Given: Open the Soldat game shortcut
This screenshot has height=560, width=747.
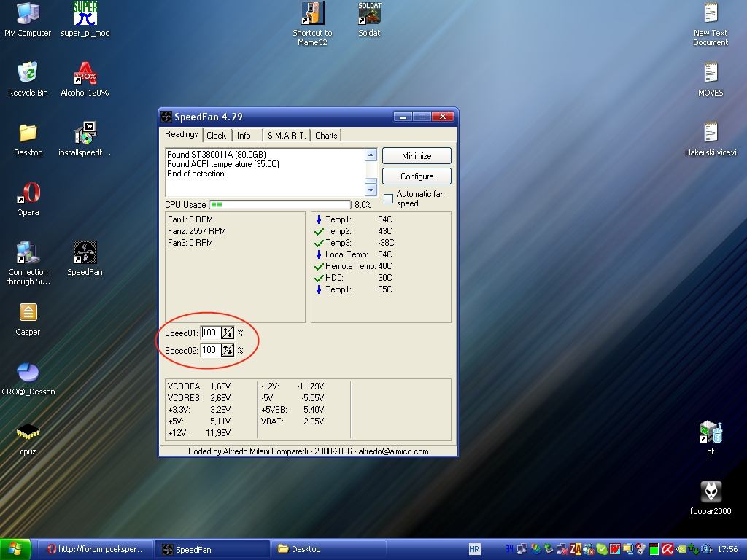Looking at the screenshot, I should point(369,15).
